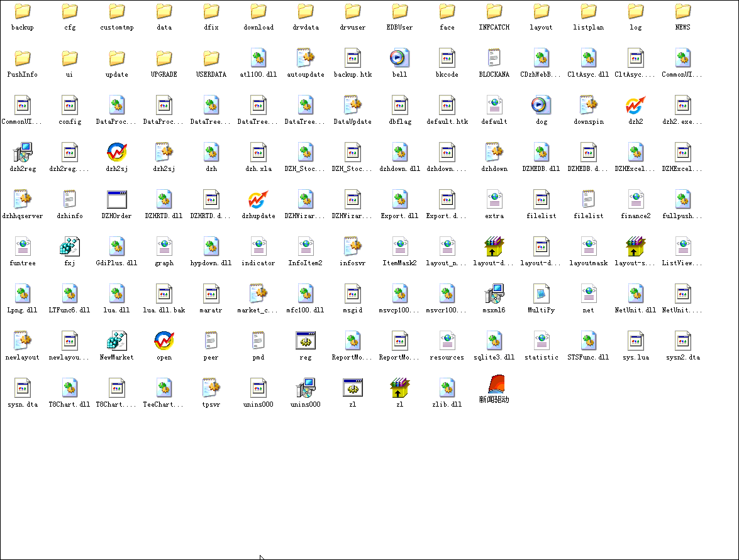Open the USERDATA folder

tap(211, 58)
